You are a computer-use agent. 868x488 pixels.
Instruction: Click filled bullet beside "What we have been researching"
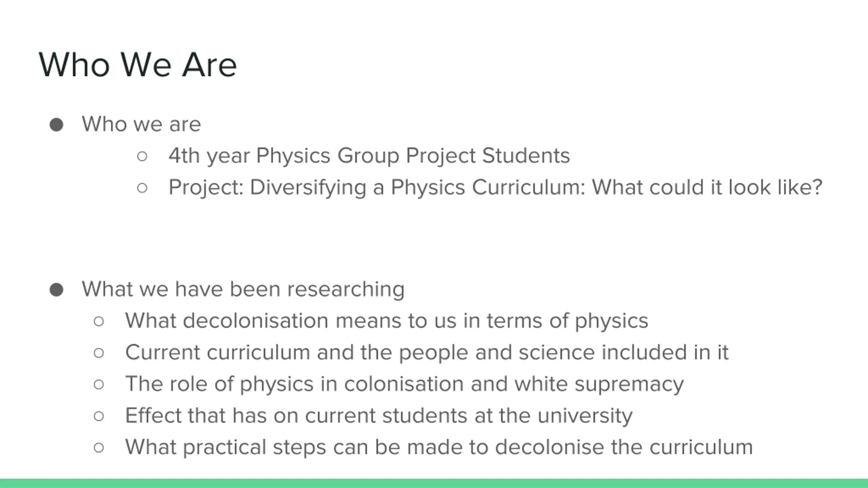tap(56, 290)
